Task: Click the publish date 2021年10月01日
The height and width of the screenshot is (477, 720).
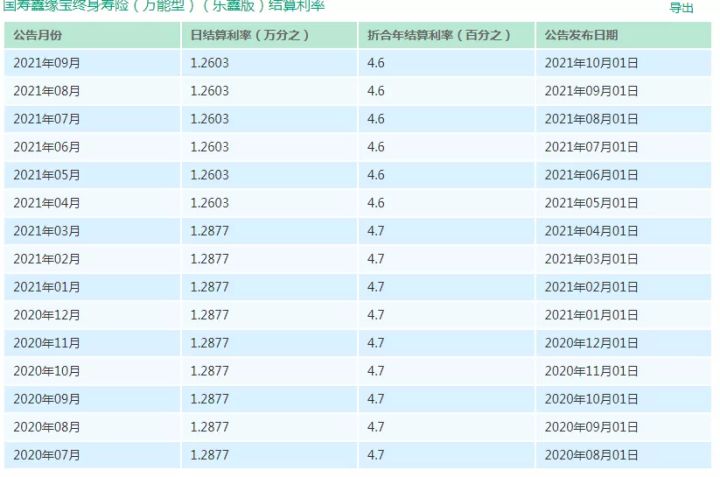Action: 591,63
